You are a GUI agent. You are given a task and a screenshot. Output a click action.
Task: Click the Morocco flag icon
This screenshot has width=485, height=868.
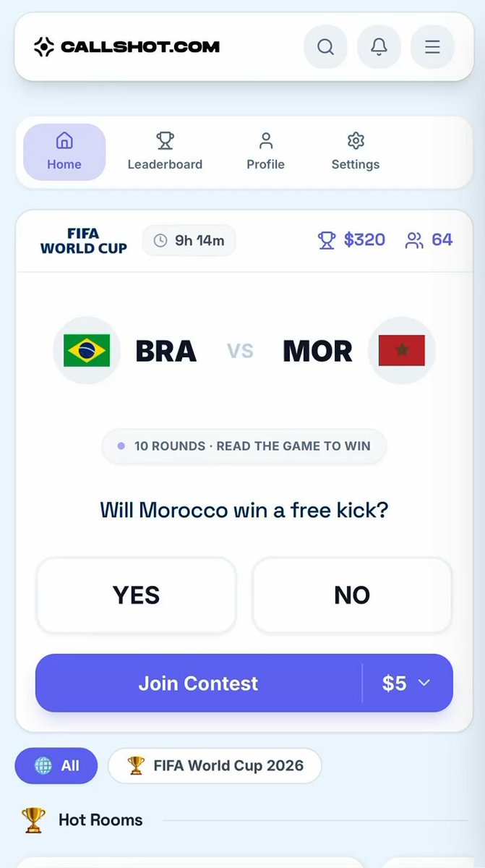coord(402,350)
